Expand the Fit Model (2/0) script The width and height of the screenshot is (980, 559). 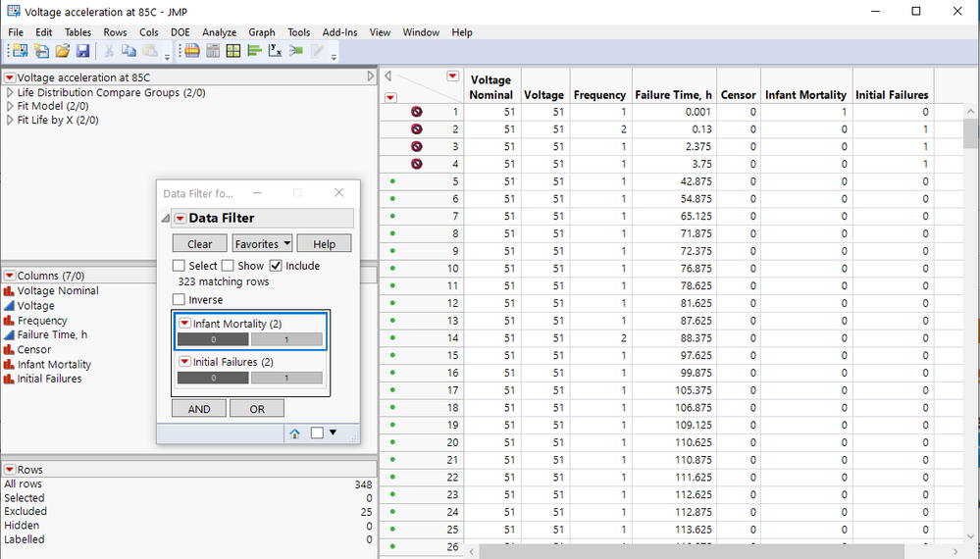pyautogui.click(x=10, y=106)
